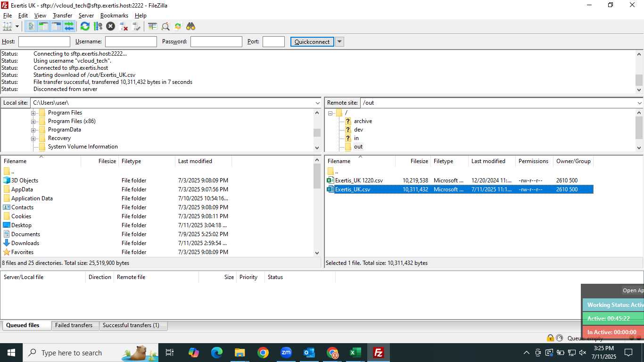Sort remote files by Owner/Group column
Screen dimensions: 644x362
(573, 161)
